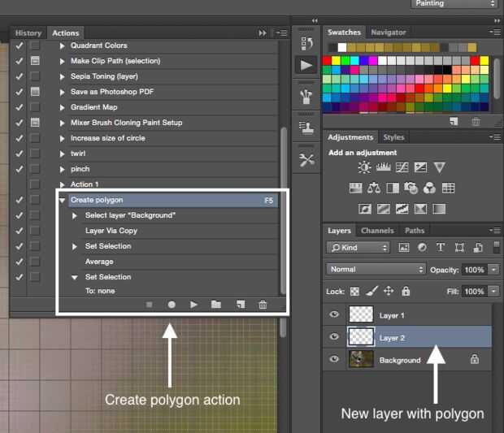The width and height of the screenshot is (504, 433).
Task: Add a Posterize adjustment
Action: pos(384,209)
